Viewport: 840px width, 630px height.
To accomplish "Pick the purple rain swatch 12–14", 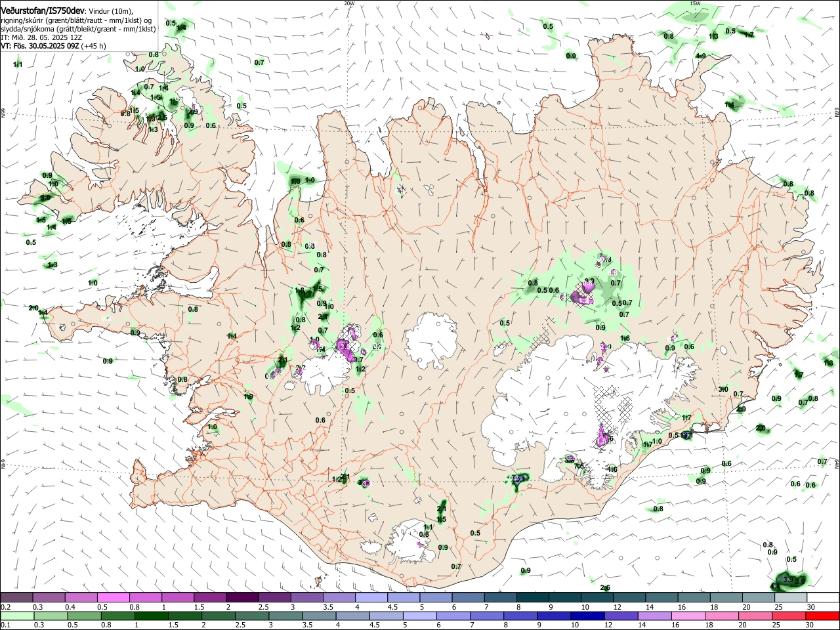I will click(621, 616).
